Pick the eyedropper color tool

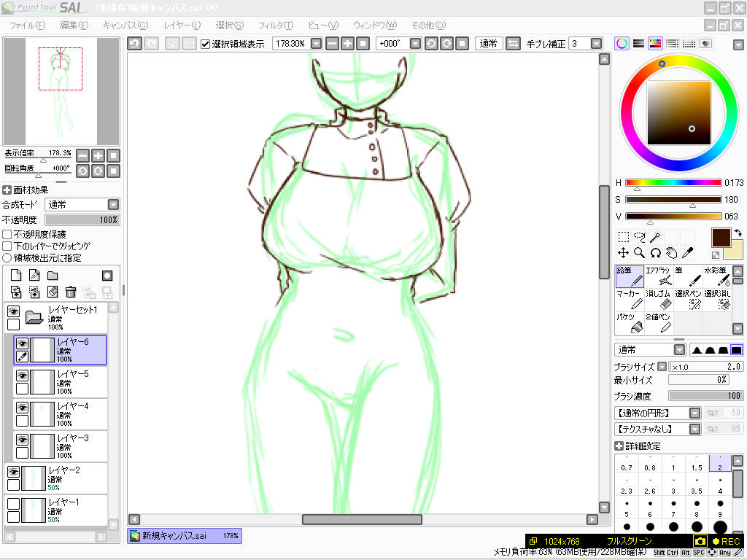tap(687, 253)
